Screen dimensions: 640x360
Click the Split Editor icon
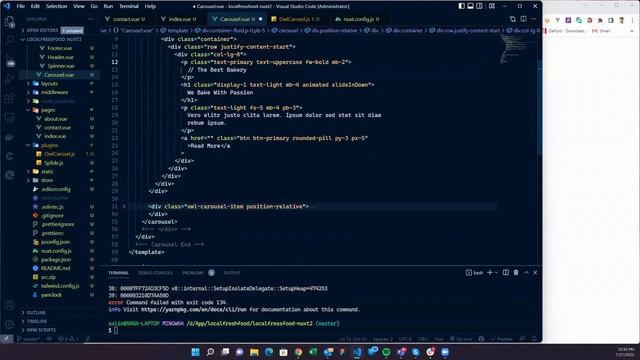523,19
